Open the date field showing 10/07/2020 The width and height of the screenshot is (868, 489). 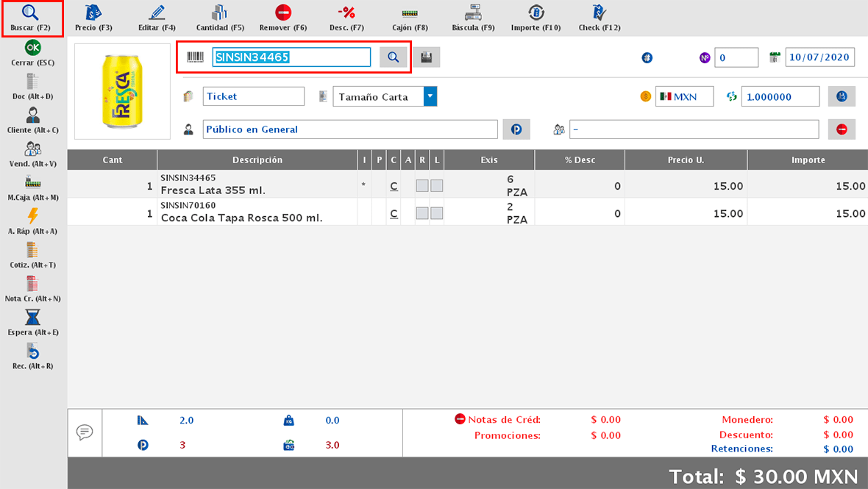point(819,57)
